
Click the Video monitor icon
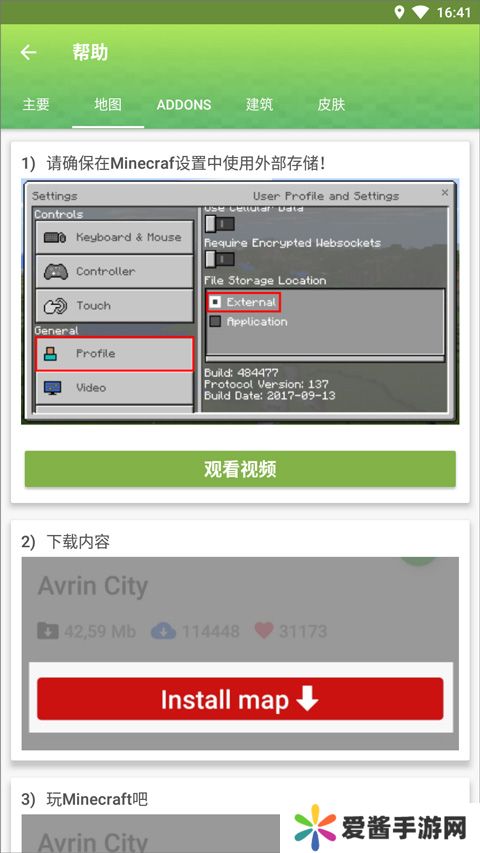pyautogui.click(x=53, y=388)
